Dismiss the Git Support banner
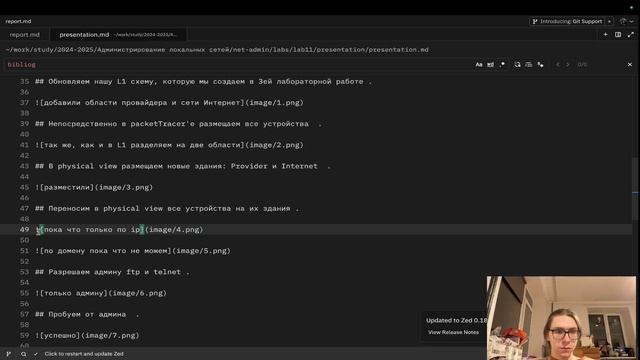The height and width of the screenshot is (360, 640). coord(609,21)
